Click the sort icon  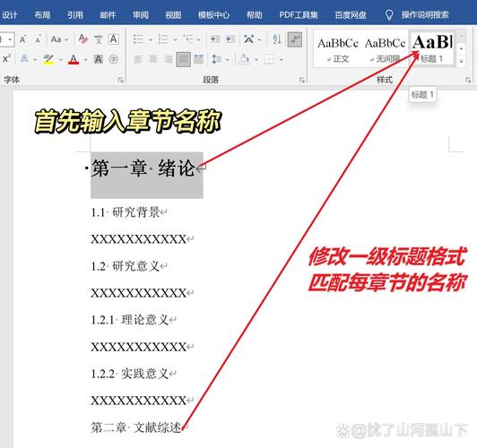tap(277, 39)
